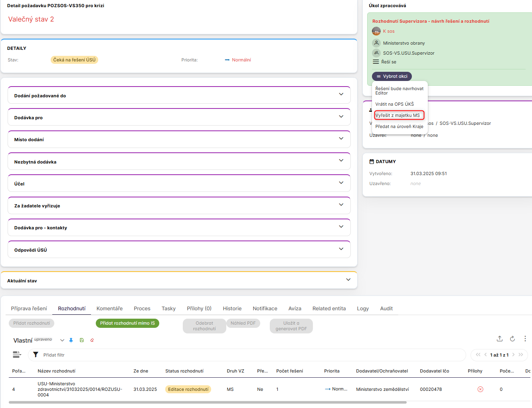Switch to the Komentáře tab
The height and width of the screenshot is (408, 532).
point(109,308)
